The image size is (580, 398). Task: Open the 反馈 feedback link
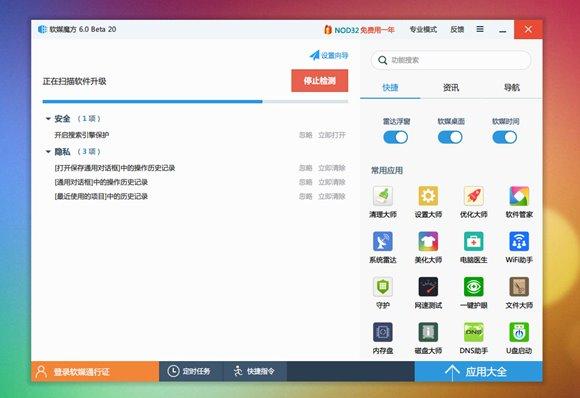pyautogui.click(x=457, y=30)
